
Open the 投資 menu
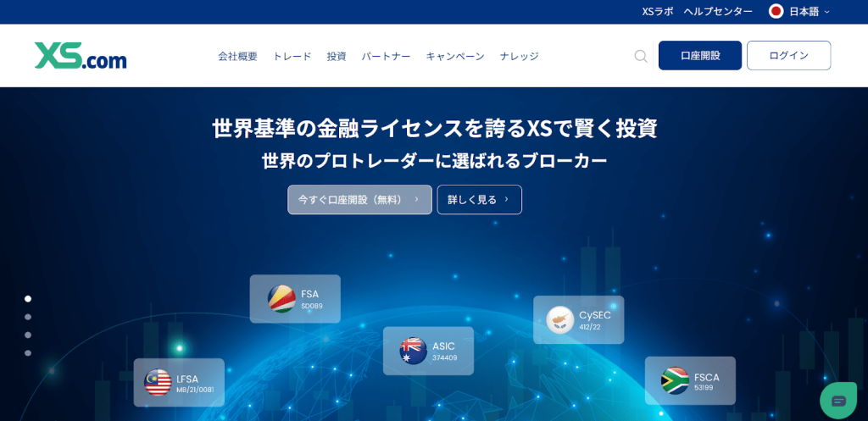point(337,56)
